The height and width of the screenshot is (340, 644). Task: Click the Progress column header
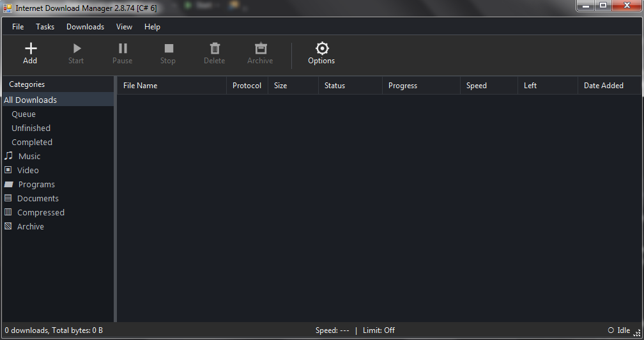click(422, 86)
